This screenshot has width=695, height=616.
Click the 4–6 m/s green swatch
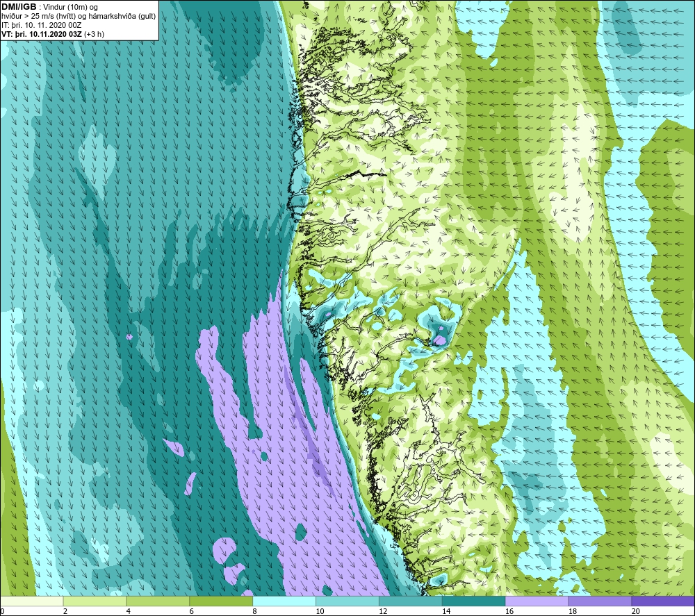pyautogui.click(x=158, y=601)
